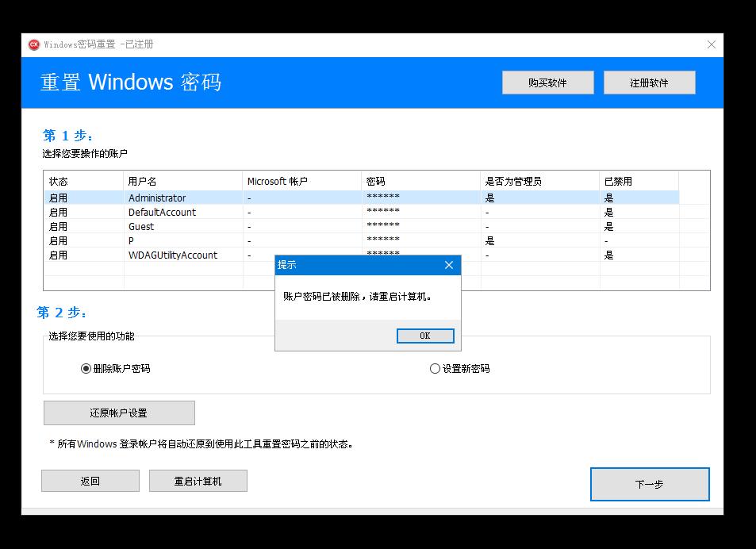
Task: Select the DefaultAccount user row
Action: pos(362,212)
